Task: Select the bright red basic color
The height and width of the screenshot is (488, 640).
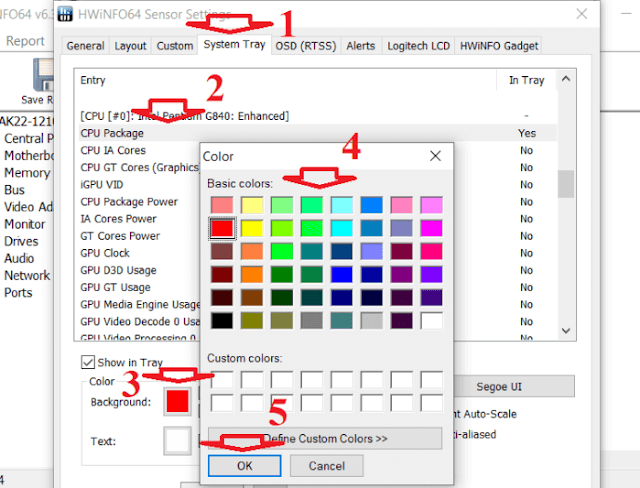Action: 222,228
